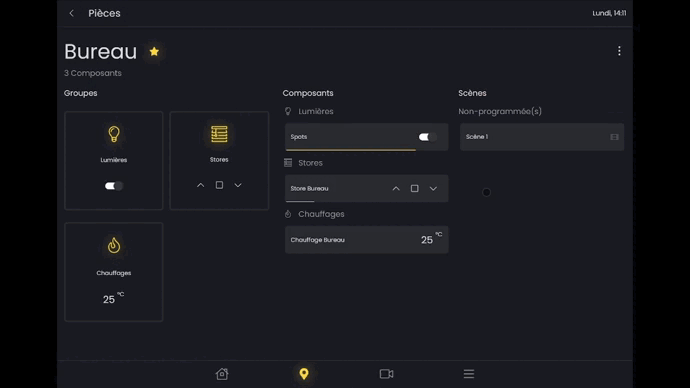Click the Scène 1 film icon

click(x=614, y=137)
